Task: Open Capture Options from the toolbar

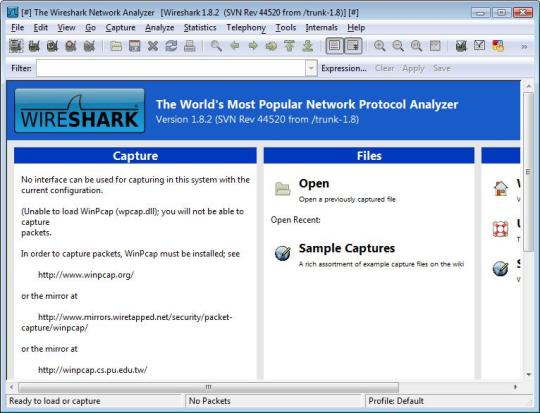Action: point(34,46)
